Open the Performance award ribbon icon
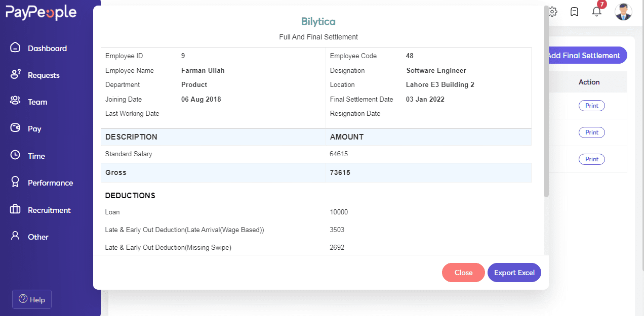The image size is (644, 316). (x=15, y=183)
